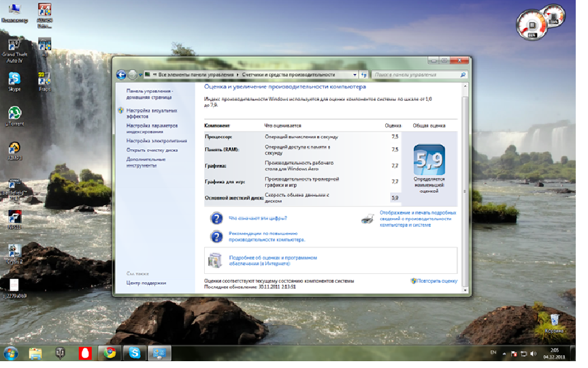Screen dimensions: 588x368
Task: Click the shield icon beside visual effects link
Action: tap(120, 110)
